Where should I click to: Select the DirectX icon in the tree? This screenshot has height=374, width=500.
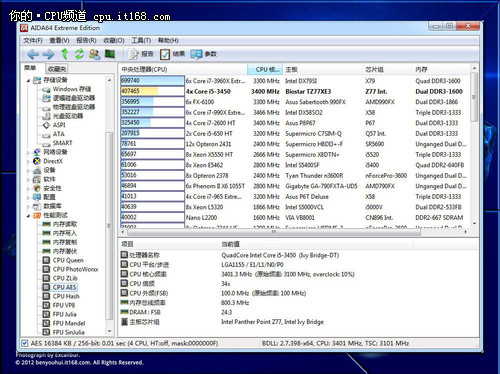point(37,161)
